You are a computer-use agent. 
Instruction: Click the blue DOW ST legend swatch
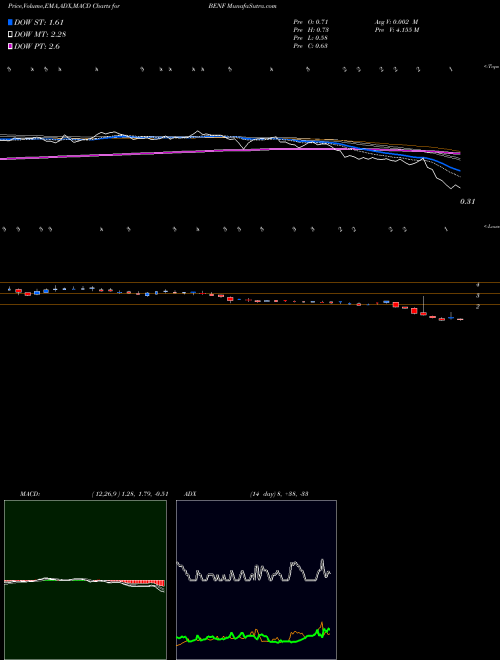[10, 22]
